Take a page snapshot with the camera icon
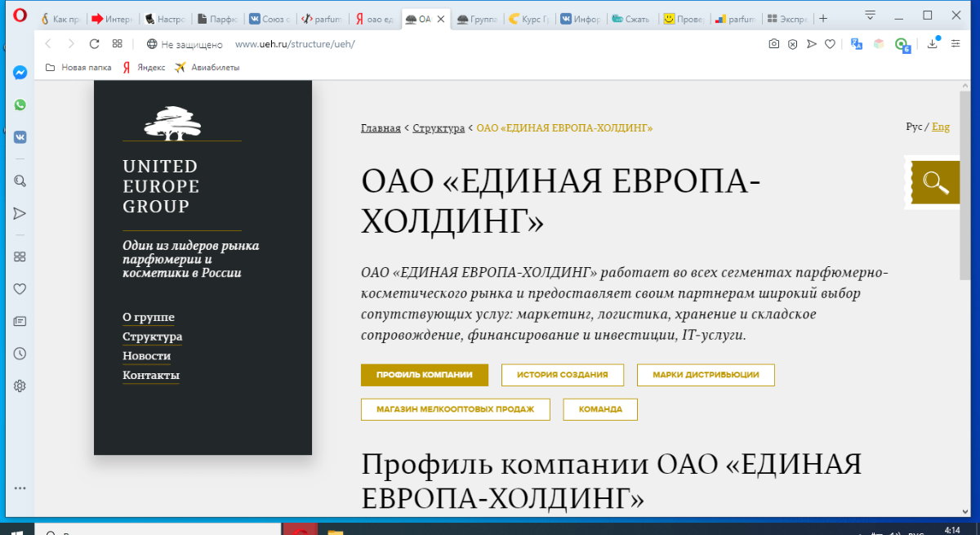The height and width of the screenshot is (535, 980). point(773,44)
